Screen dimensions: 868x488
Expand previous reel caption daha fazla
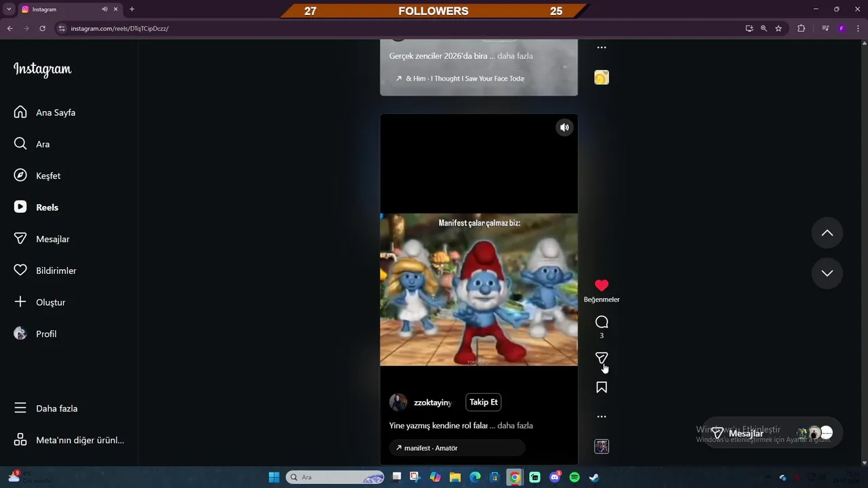[515, 56]
